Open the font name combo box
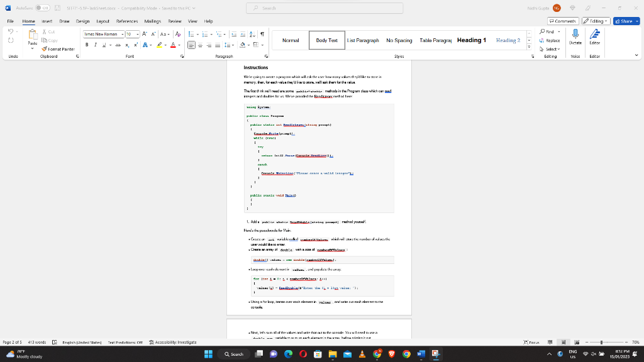The image size is (644, 362). point(104,34)
